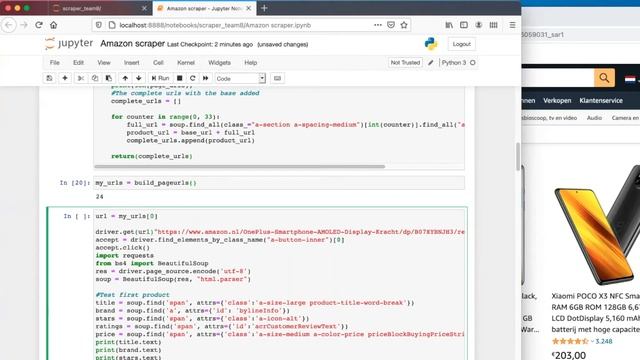Save page to Pocket icon in address bar
Viewport: 640px width, 360px height.
(391, 25)
